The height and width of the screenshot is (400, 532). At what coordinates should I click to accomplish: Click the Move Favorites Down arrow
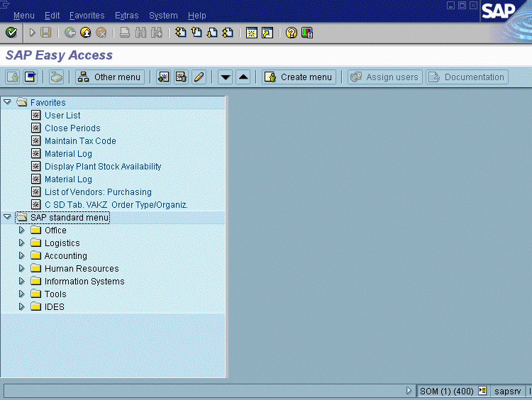pyautogui.click(x=226, y=77)
